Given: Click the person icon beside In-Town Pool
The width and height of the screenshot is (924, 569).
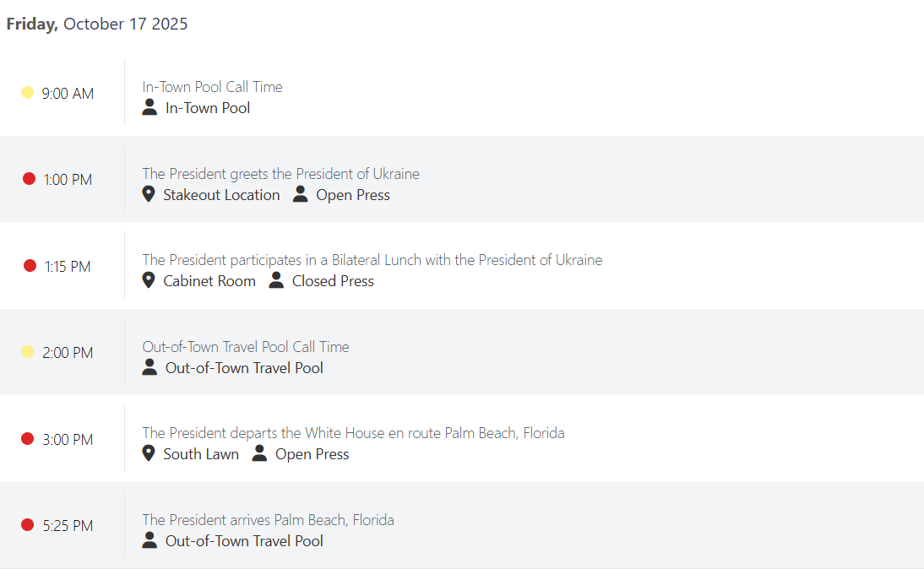Looking at the screenshot, I should (x=149, y=107).
